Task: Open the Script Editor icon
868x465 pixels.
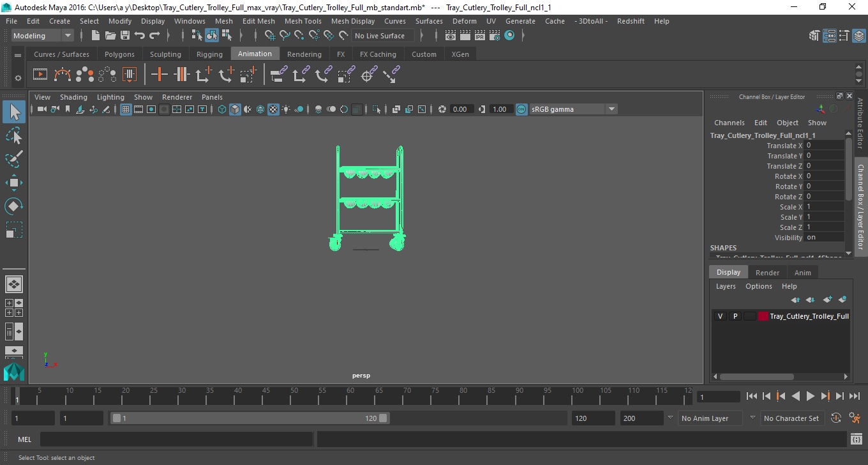Action: pos(857,439)
